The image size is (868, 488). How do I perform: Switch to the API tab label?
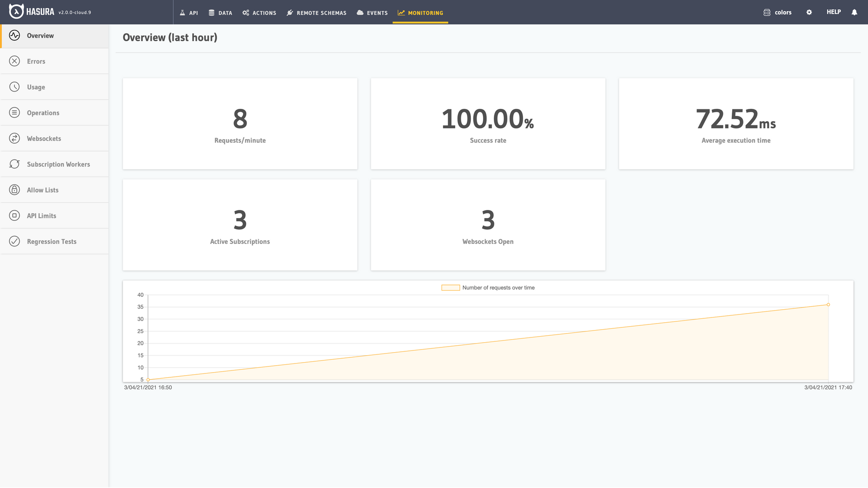click(194, 13)
